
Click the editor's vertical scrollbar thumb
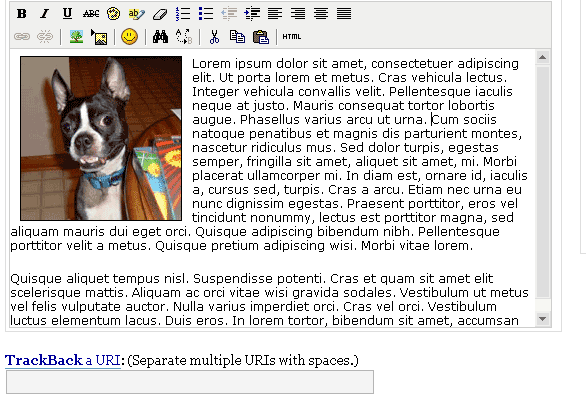point(543,182)
